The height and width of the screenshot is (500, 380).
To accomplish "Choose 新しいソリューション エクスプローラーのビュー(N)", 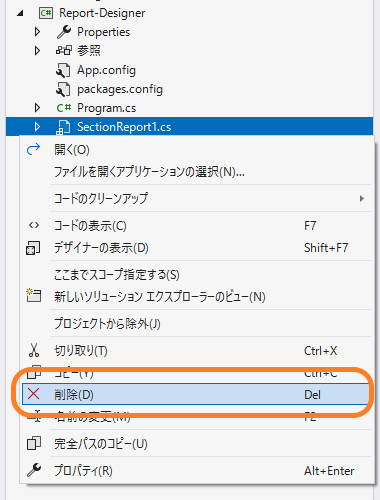I will (197, 297).
